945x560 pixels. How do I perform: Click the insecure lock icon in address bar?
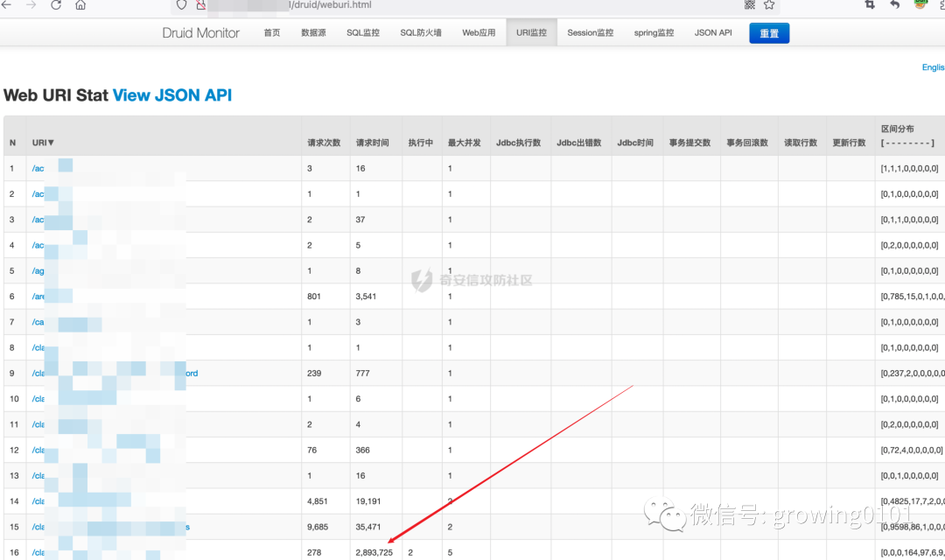tap(200, 5)
